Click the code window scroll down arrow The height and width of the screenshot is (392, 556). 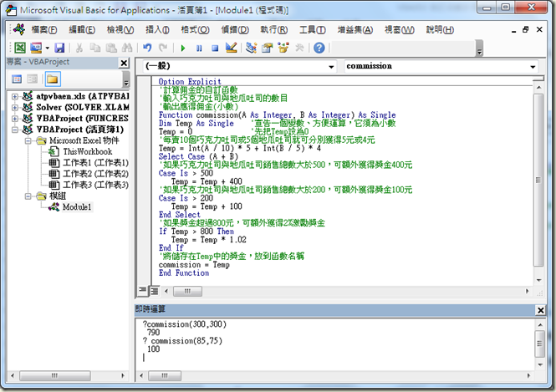point(538,280)
